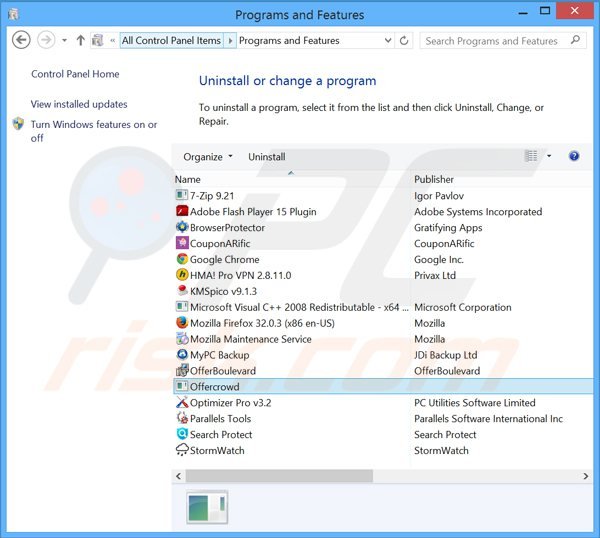
Task: Click the OfferBoulevard icon
Action: 182,370
